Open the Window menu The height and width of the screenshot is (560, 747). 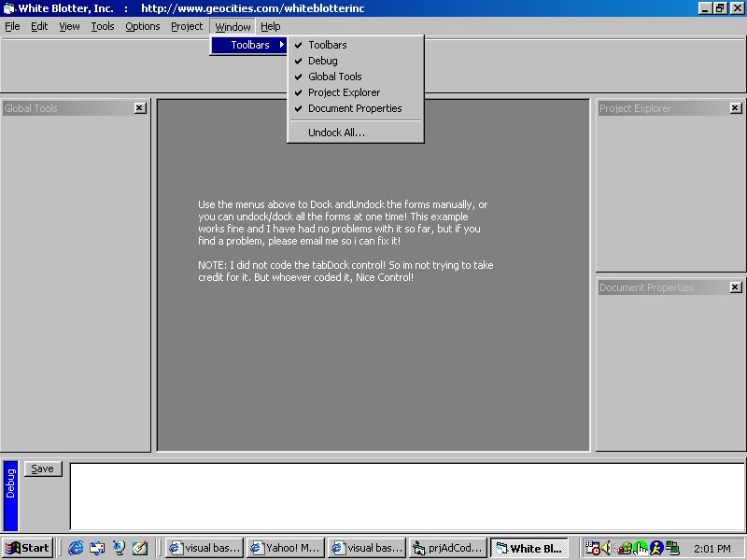[233, 26]
